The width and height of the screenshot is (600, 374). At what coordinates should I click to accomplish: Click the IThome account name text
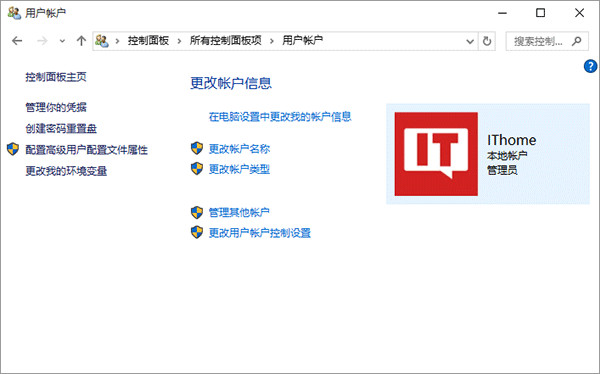(x=512, y=140)
